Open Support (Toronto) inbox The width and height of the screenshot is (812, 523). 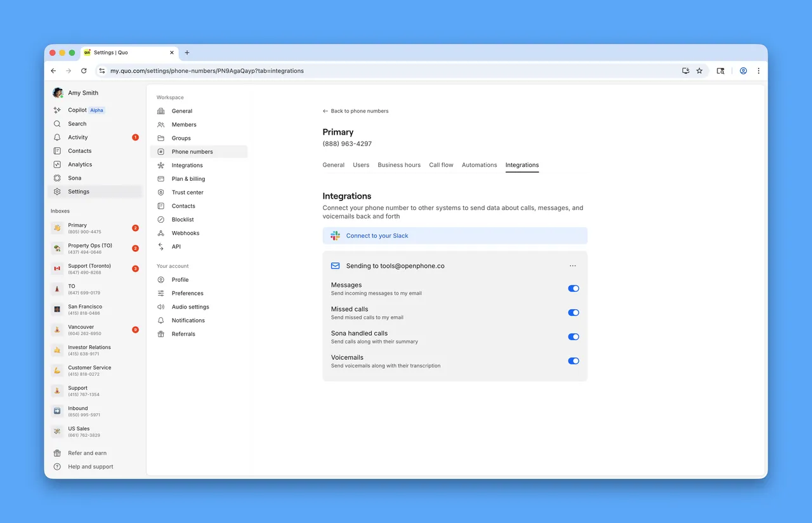tap(95, 269)
